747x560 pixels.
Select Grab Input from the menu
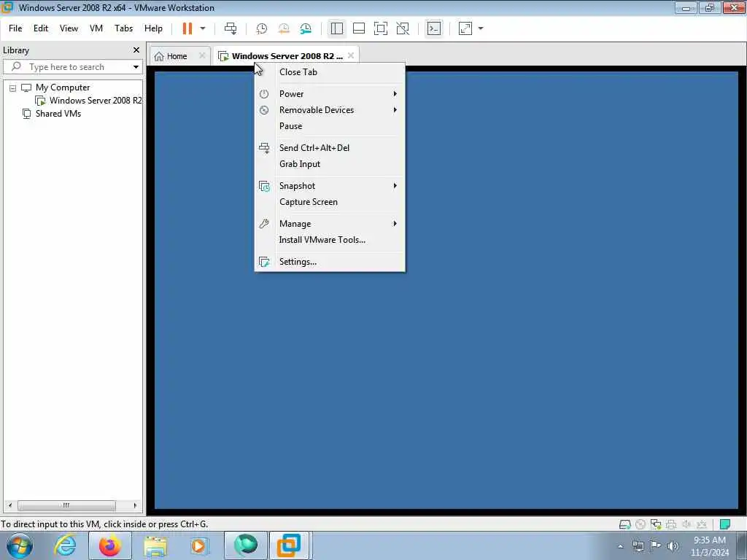(330, 164)
